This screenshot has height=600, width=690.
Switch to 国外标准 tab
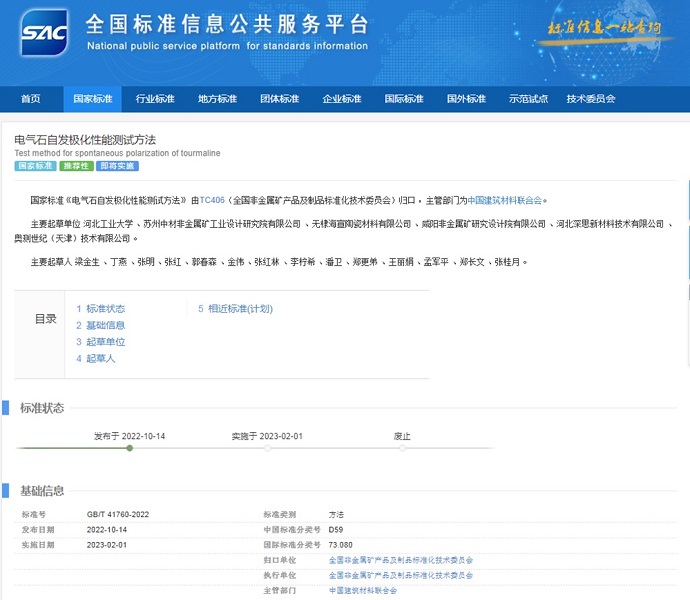[466, 99]
